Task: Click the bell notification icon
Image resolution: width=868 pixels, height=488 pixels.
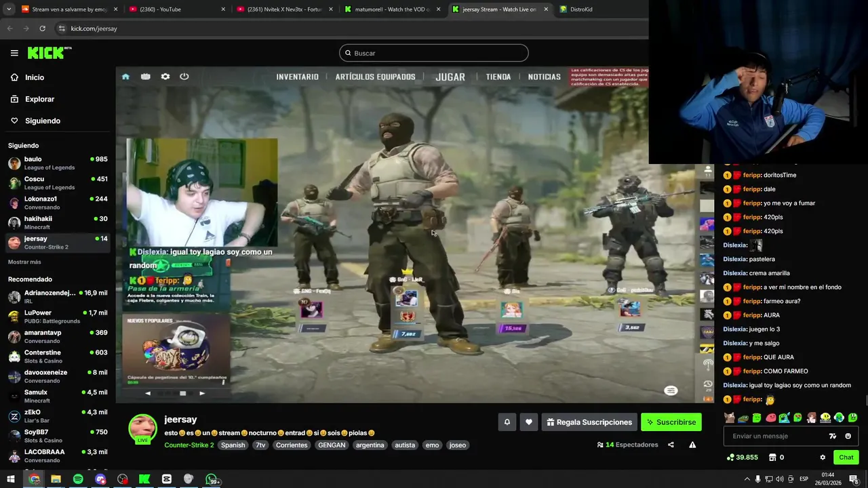Action: point(507,422)
